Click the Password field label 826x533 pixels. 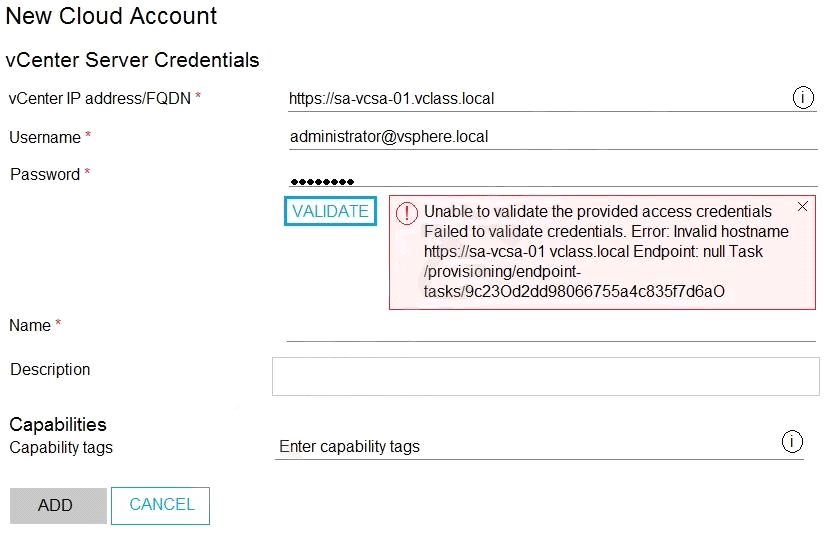pyautogui.click(x=45, y=174)
